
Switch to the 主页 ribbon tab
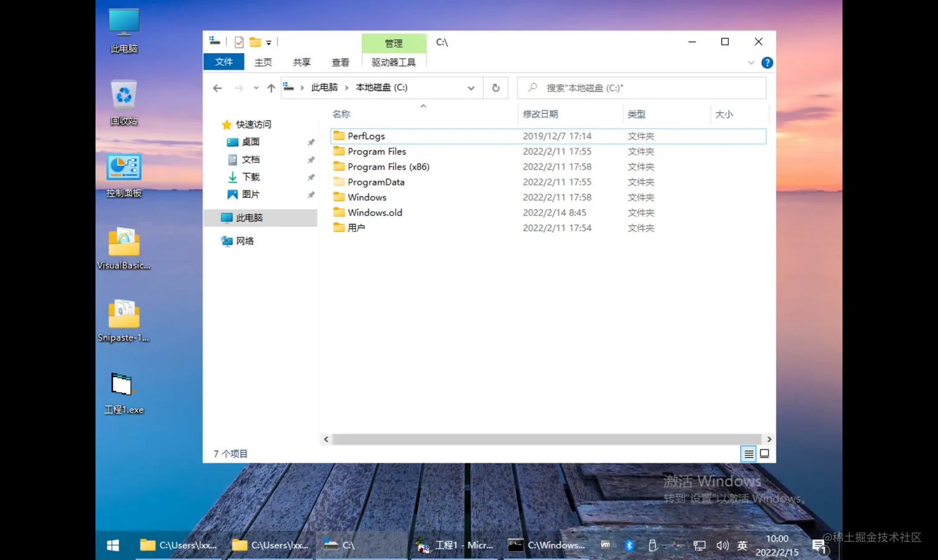pos(263,62)
